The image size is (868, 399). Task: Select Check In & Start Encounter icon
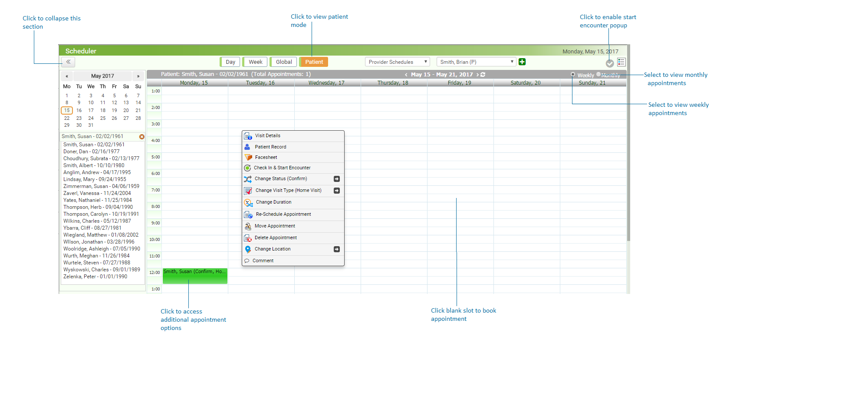(248, 168)
